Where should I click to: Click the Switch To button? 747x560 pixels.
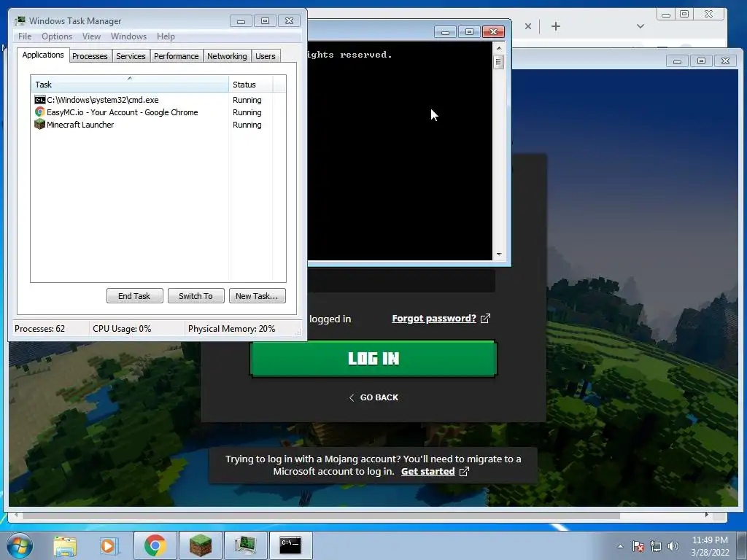[196, 296]
